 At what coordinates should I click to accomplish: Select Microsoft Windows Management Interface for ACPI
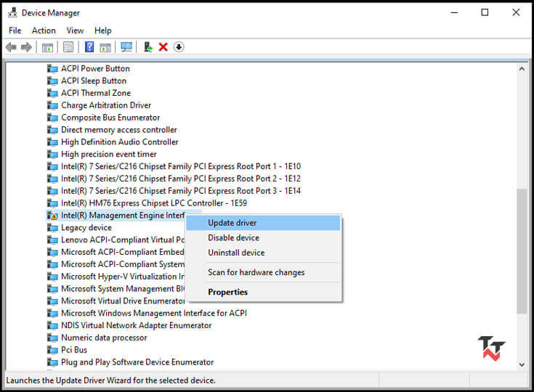coord(154,313)
